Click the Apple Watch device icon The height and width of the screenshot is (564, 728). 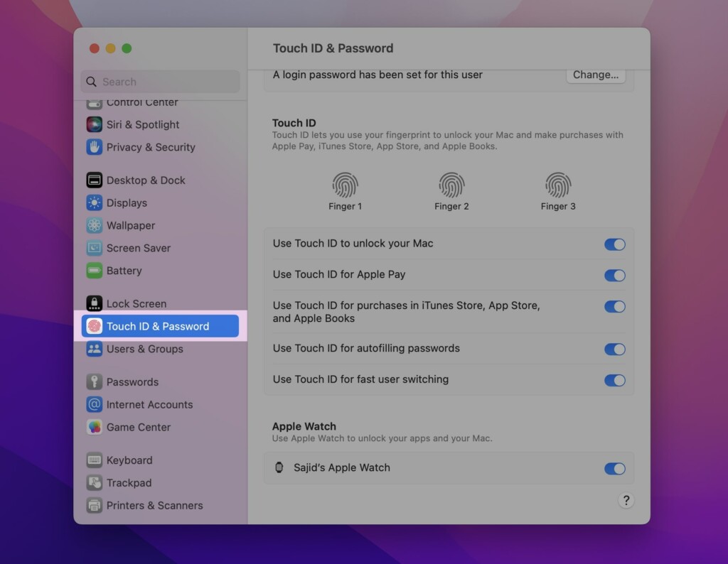coord(279,467)
